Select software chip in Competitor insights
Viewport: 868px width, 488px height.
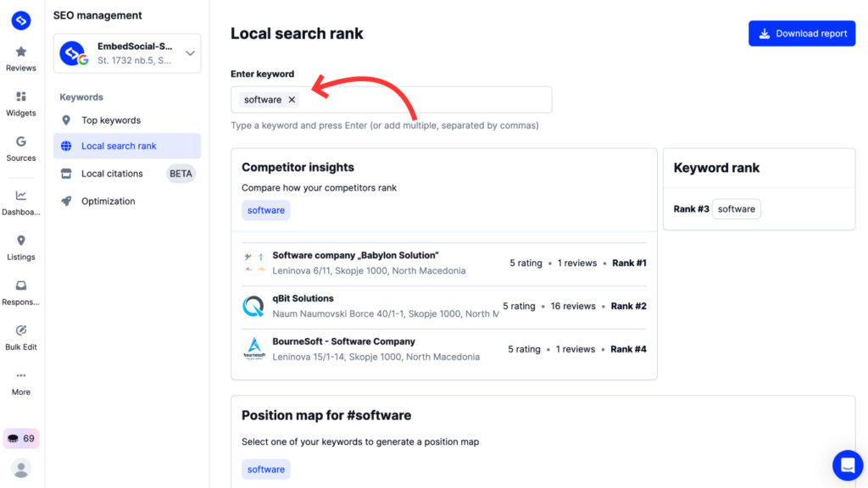[266, 210]
